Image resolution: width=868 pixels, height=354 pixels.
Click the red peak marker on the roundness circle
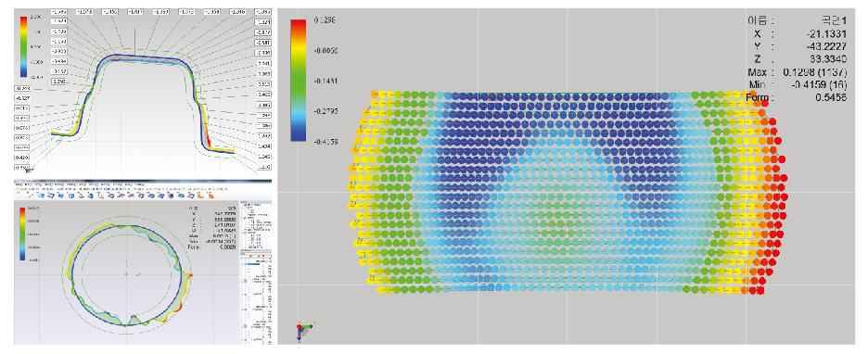click(x=190, y=274)
